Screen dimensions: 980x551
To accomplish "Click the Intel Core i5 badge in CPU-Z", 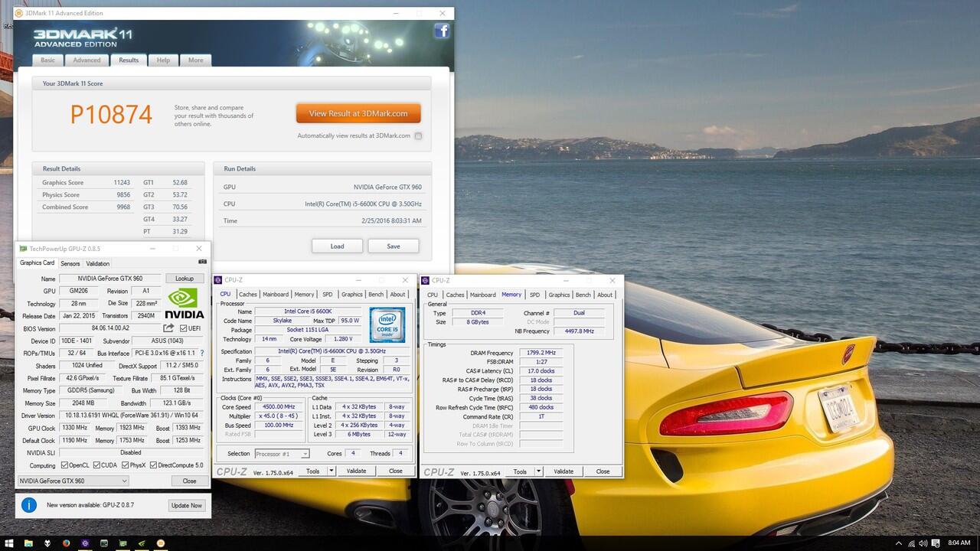I will pyautogui.click(x=387, y=324).
